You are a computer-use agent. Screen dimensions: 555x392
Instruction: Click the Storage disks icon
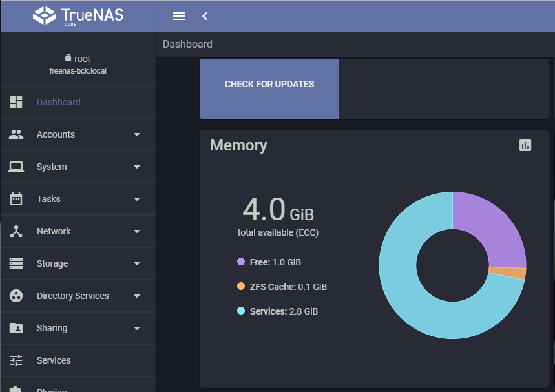point(16,263)
